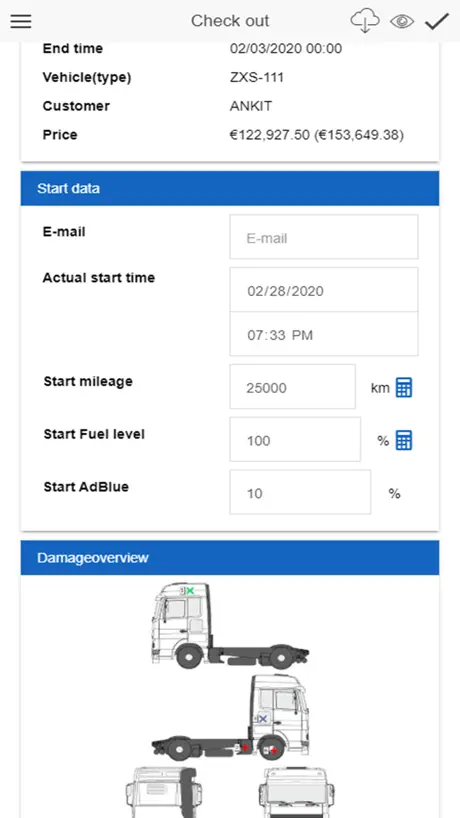This screenshot has height=818, width=460.
Task: Click the price value €122,927.50
Action: point(270,135)
